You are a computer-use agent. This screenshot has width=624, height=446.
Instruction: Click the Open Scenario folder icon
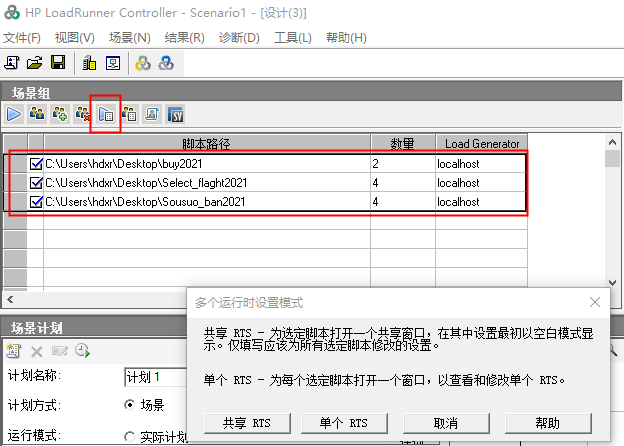tap(35, 63)
